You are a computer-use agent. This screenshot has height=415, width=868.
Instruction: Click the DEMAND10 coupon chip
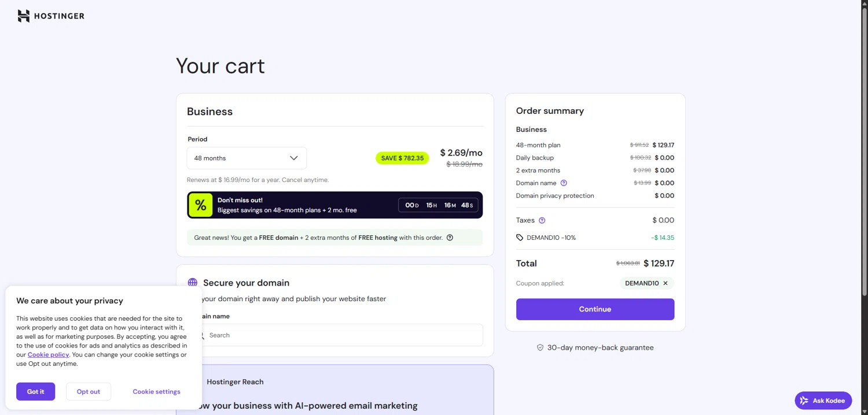click(x=647, y=283)
